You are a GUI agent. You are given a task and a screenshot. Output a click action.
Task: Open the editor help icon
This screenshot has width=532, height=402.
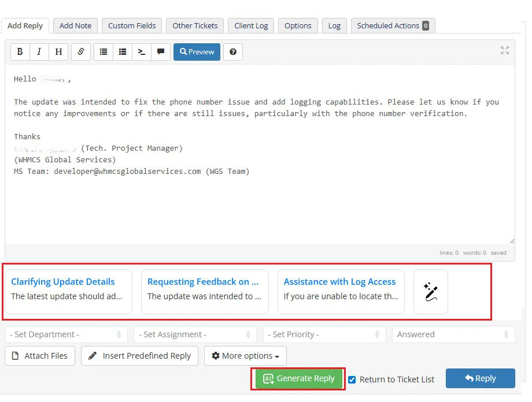coord(232,51)
